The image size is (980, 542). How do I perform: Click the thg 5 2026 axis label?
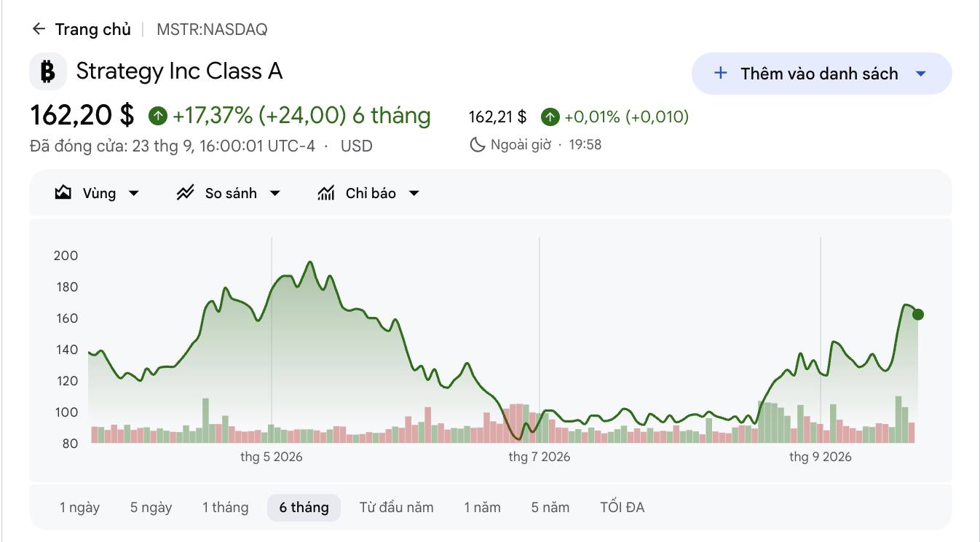272,457
